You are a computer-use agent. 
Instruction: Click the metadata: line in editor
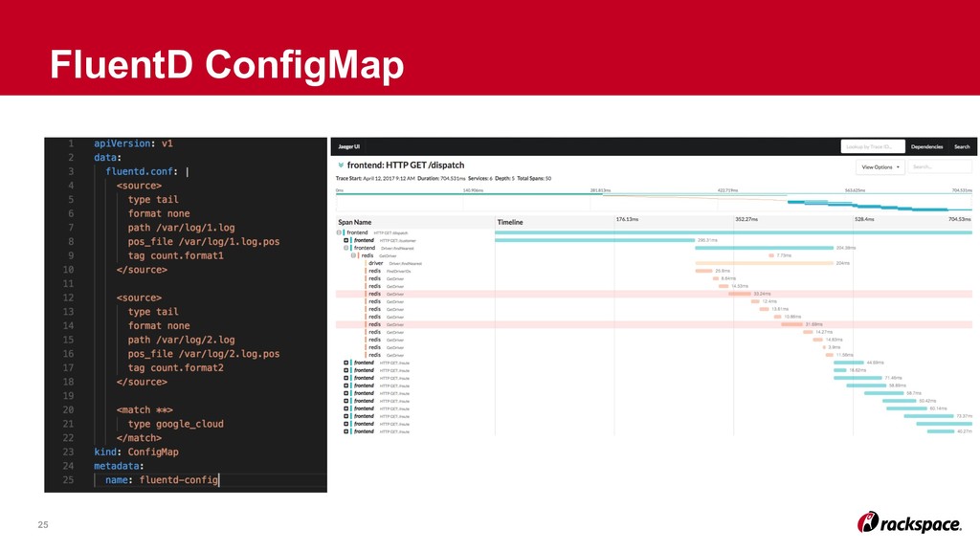point(119,466)
